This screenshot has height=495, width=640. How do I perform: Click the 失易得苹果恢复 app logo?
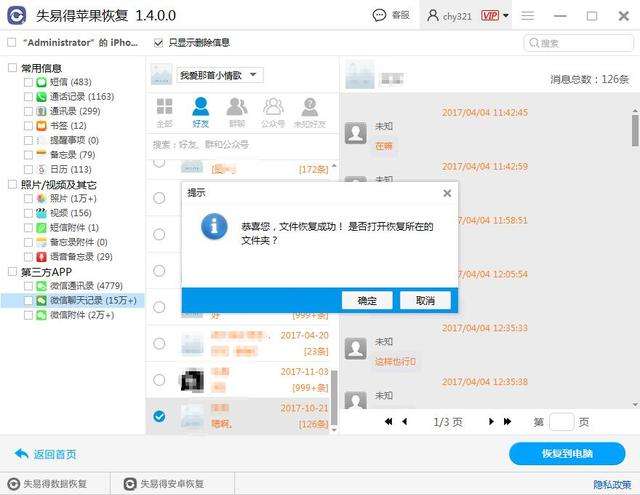[17, 16]
